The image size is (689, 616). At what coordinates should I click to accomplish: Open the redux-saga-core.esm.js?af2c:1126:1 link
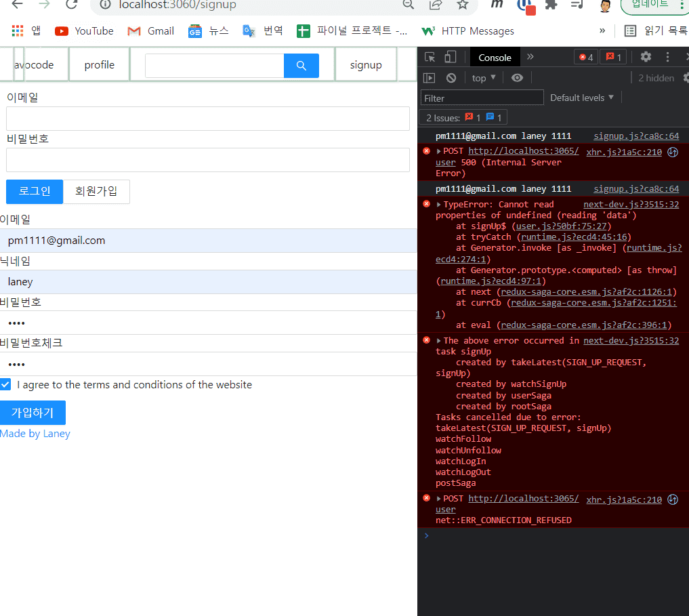587,292
